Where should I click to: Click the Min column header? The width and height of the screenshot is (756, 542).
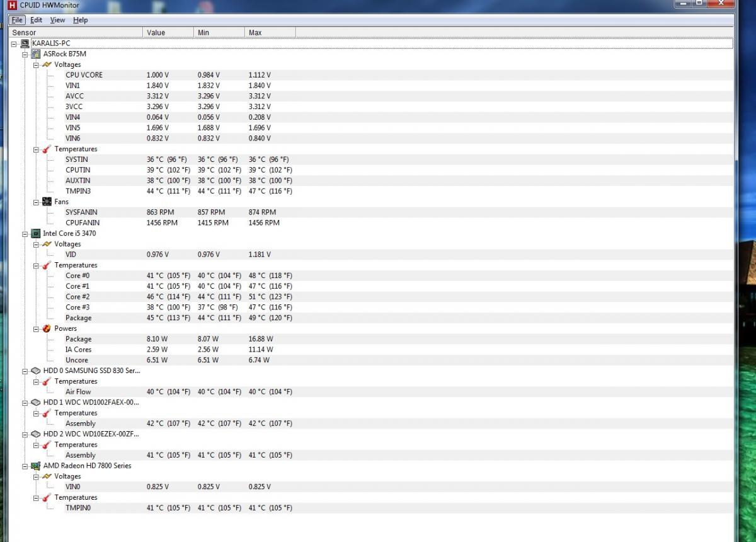tap(219, 32)
